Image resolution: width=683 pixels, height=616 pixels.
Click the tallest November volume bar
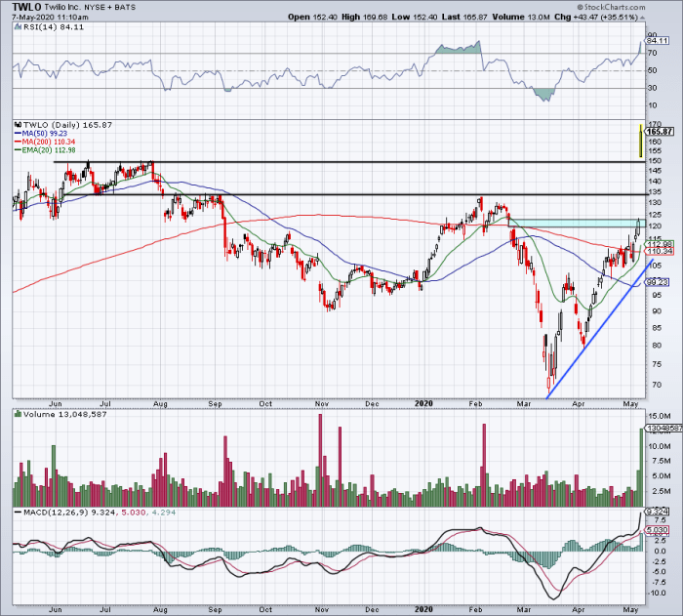click(x=321, y=460)
